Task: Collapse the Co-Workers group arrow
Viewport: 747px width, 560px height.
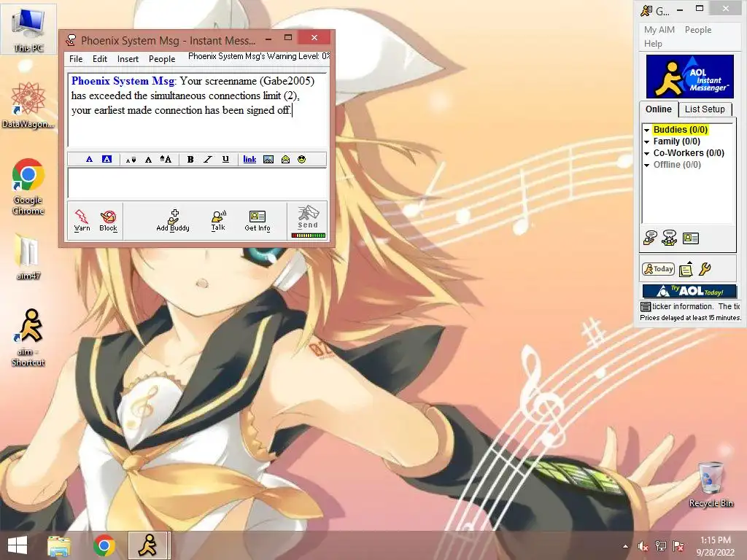Action: [x=646, y=153]
